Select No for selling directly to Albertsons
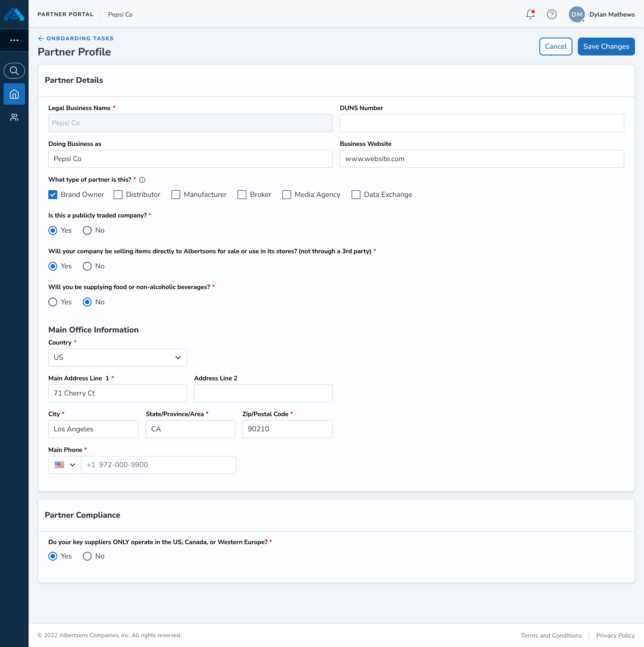The image size is (644, 647). (87, 266)
